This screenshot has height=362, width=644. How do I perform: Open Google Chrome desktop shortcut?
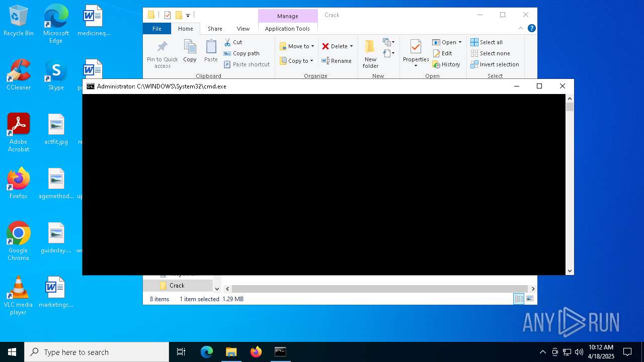pos(18,241)
